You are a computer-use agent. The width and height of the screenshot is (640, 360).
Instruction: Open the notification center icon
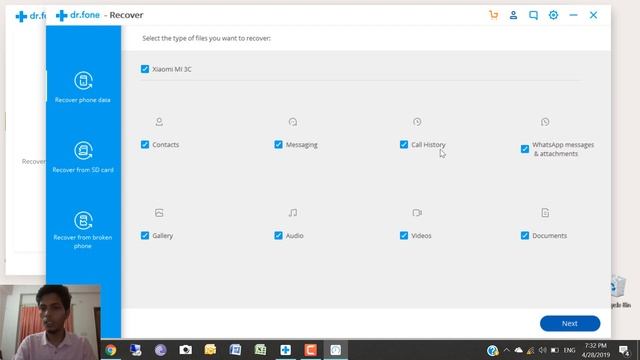pos(624,350)
